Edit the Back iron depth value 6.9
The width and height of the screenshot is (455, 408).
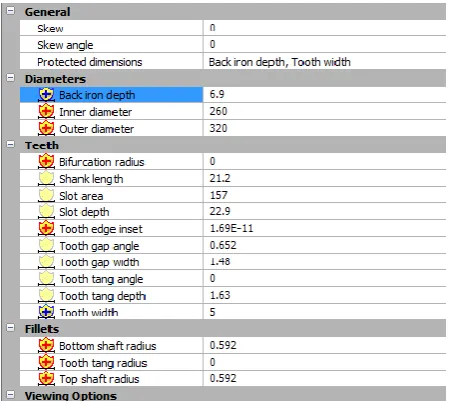coord(324,95)
